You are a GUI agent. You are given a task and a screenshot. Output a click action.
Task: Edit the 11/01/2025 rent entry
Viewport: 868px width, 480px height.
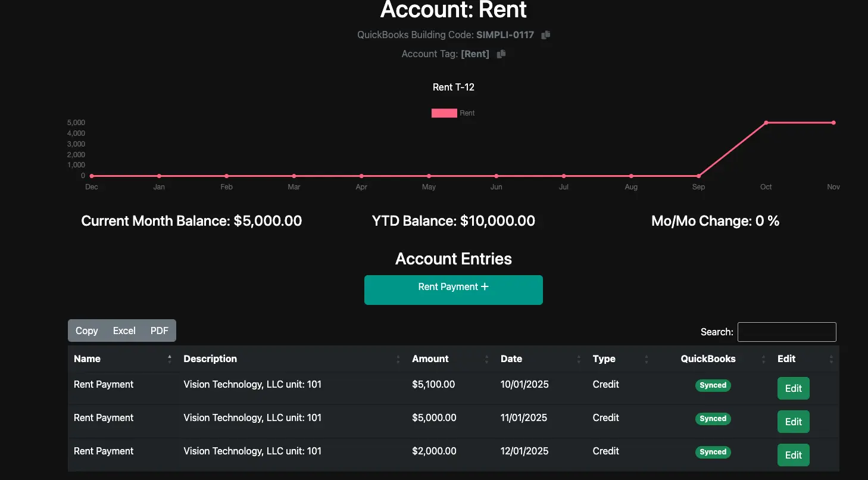(x=793, y=421)
